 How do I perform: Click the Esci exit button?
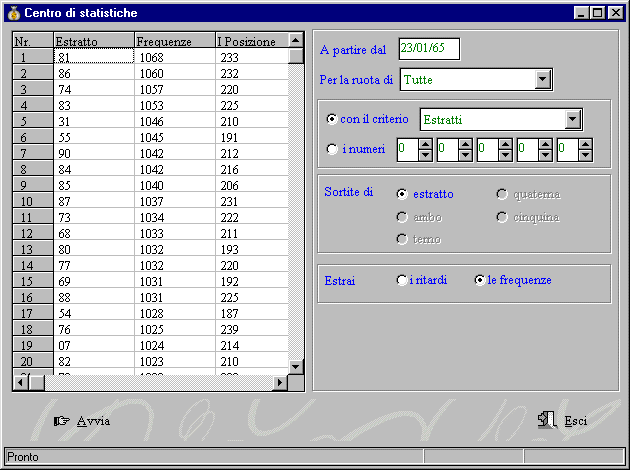point(562,421)
